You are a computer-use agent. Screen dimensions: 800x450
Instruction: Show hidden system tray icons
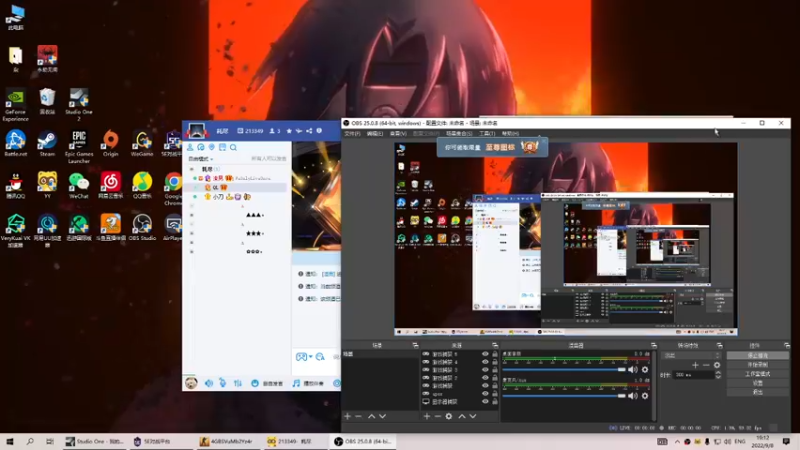(677, 441)
